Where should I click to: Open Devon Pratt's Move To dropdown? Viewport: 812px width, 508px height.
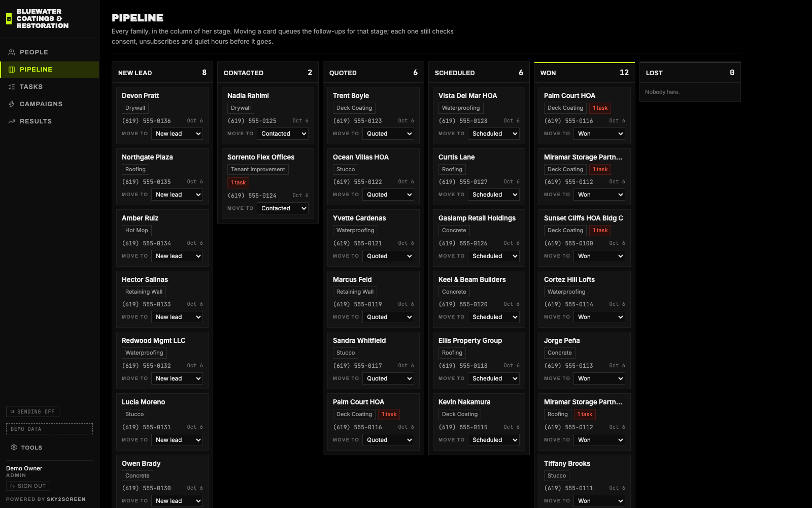tap(177, 134)
